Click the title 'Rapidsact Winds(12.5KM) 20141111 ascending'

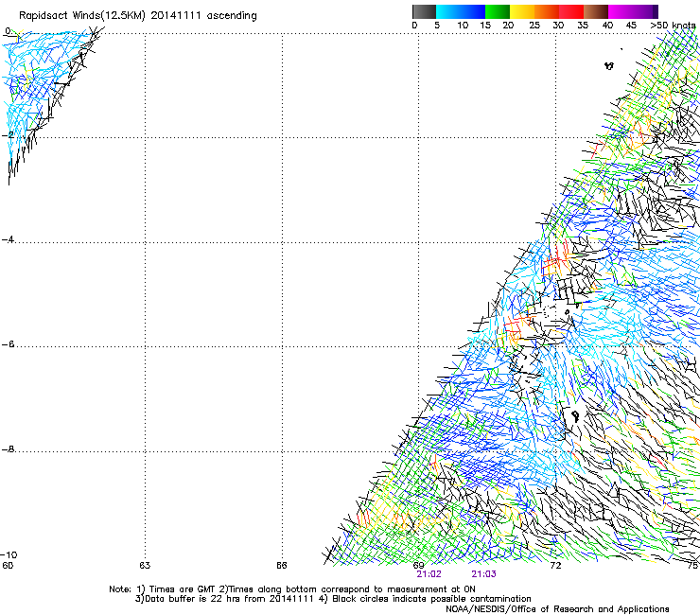(138, 16)
